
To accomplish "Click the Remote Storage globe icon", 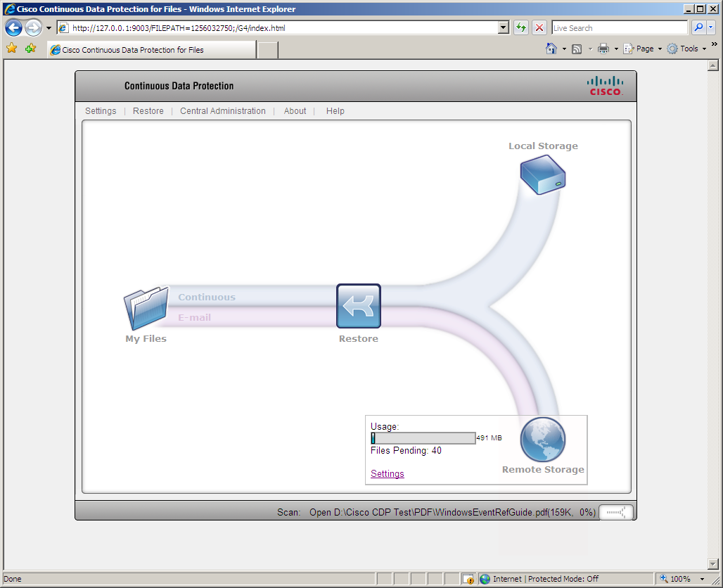I will [x=543, y=440].
